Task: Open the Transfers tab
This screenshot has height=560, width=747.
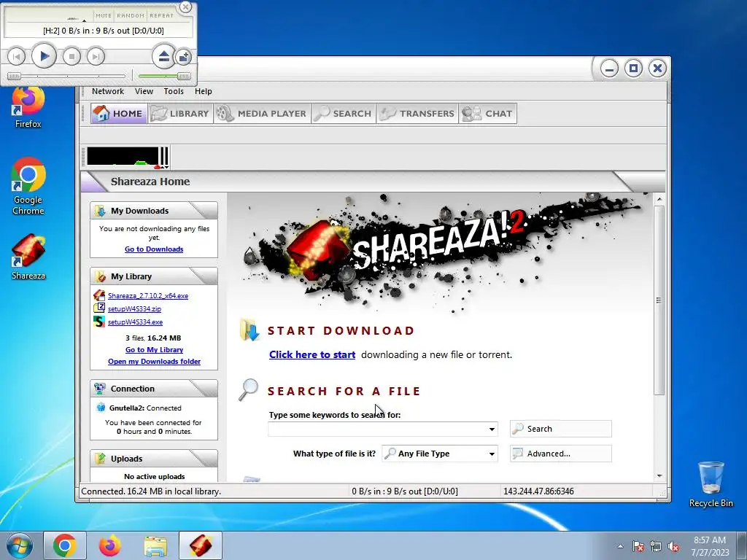Action: (x=417, y=113)
